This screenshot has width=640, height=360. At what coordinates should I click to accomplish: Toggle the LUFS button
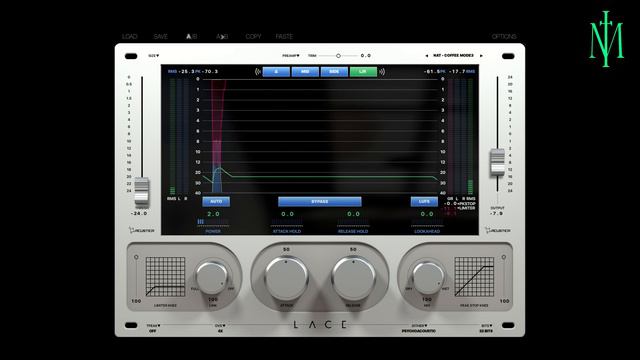[x=424, y=202]
